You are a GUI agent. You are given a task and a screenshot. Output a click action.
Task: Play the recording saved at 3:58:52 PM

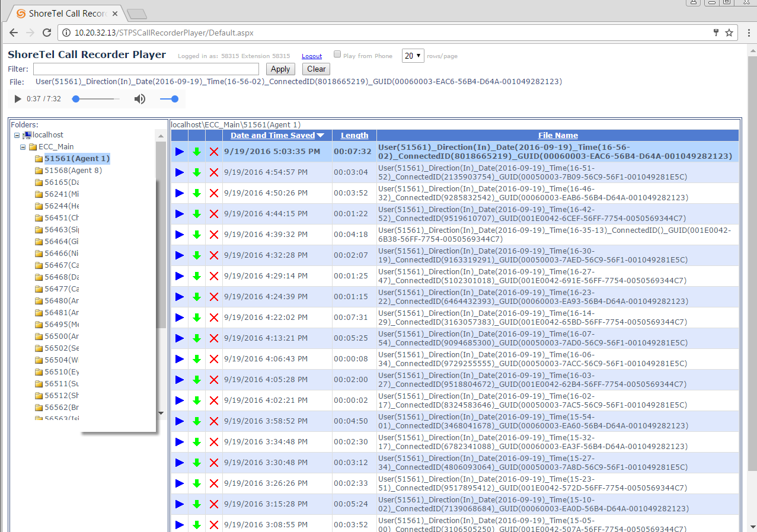point(180,421)
